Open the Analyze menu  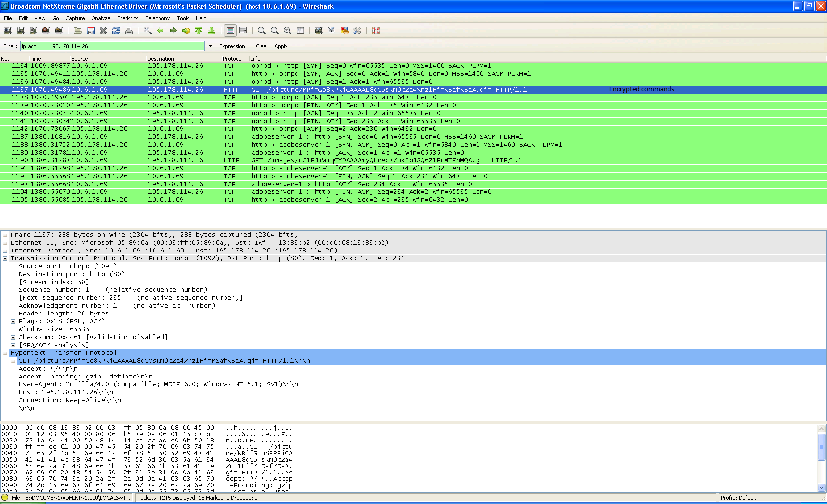[x=101, y=18]
